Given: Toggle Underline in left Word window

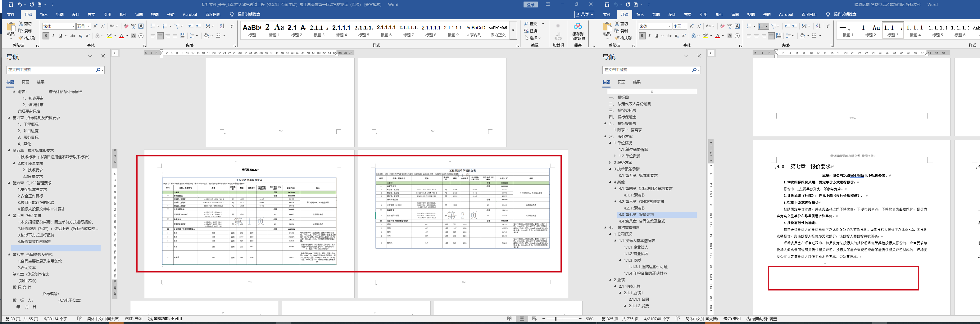Looking at the screenshot, I should [x=61, y=36].
